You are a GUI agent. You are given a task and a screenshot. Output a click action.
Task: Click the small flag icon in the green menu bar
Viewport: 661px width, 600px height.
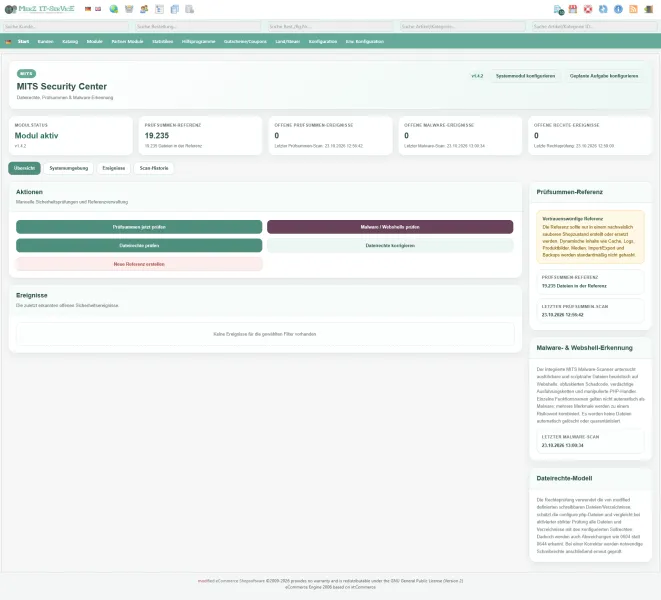(x=8, y=41)
